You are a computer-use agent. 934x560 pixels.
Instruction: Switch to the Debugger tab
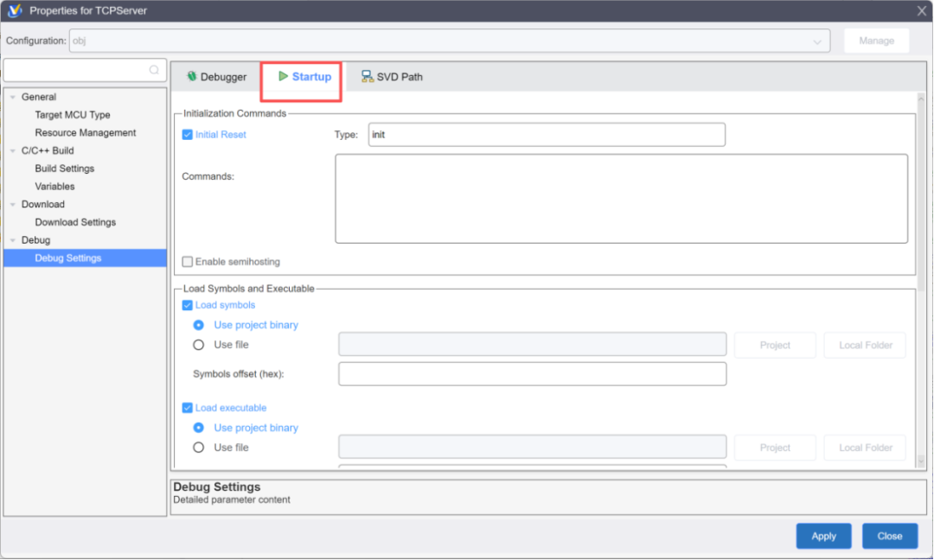tap(216, 77)
